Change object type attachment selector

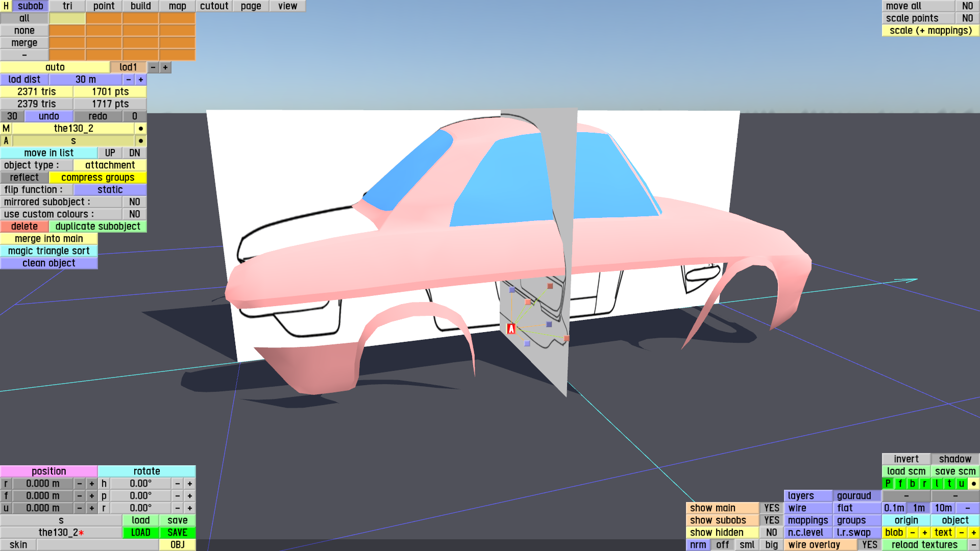[x=110, y=165]
